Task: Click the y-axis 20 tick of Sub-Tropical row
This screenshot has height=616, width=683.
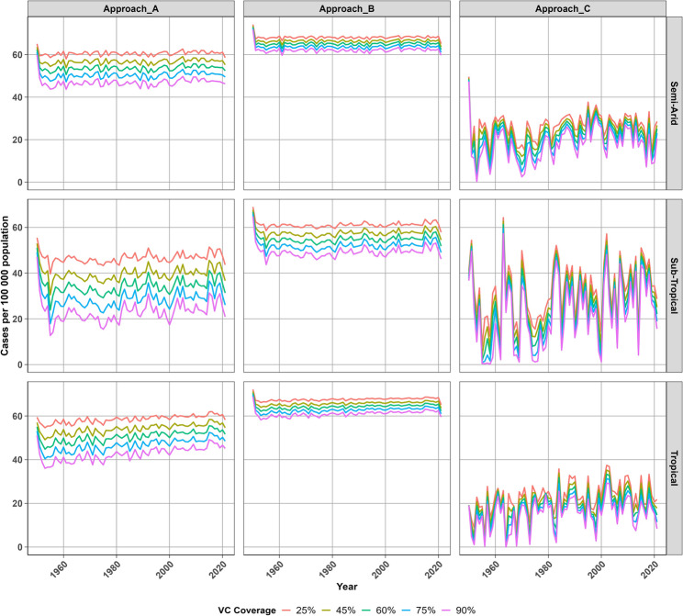Action: pyautogui.click(x=17, y=319)
